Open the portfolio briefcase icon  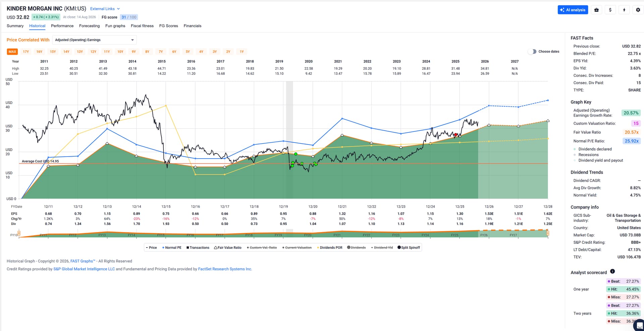click(596, 10)
